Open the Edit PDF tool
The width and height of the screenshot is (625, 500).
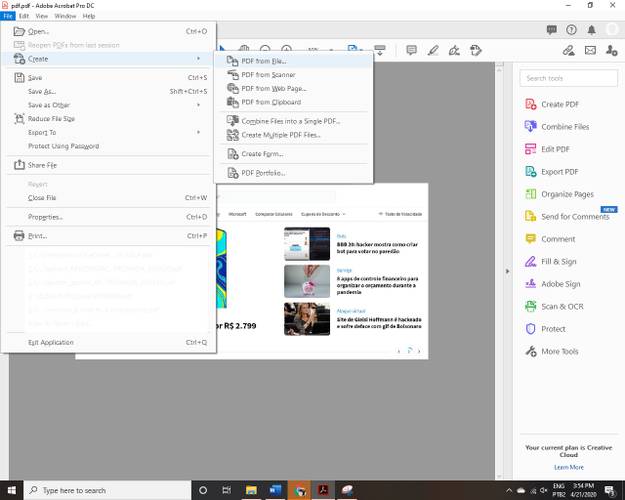(x=547, y=149)
